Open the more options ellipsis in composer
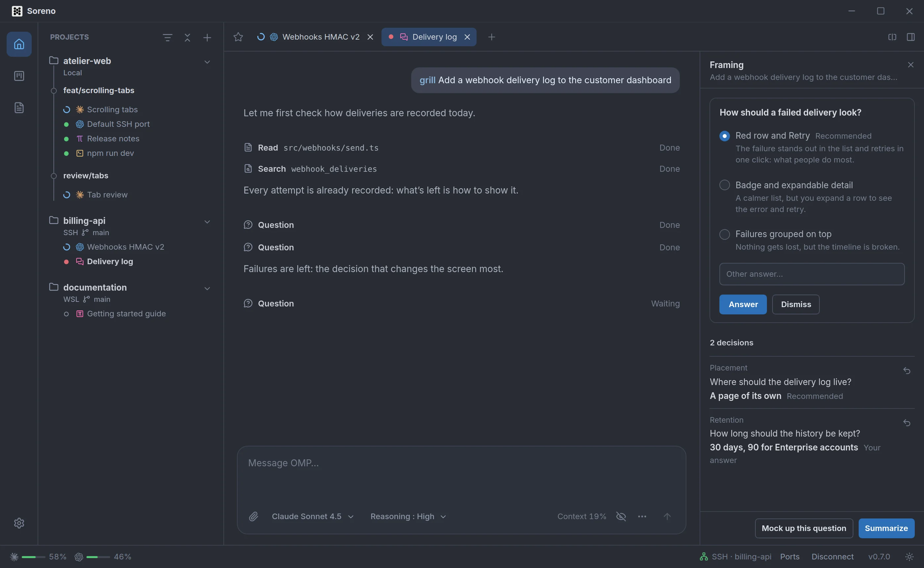924x568 pixels. 642,516
